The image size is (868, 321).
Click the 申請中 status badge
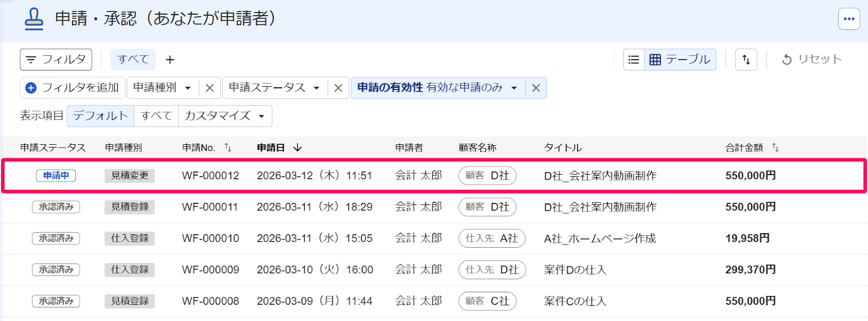click(x=56, y=176)
